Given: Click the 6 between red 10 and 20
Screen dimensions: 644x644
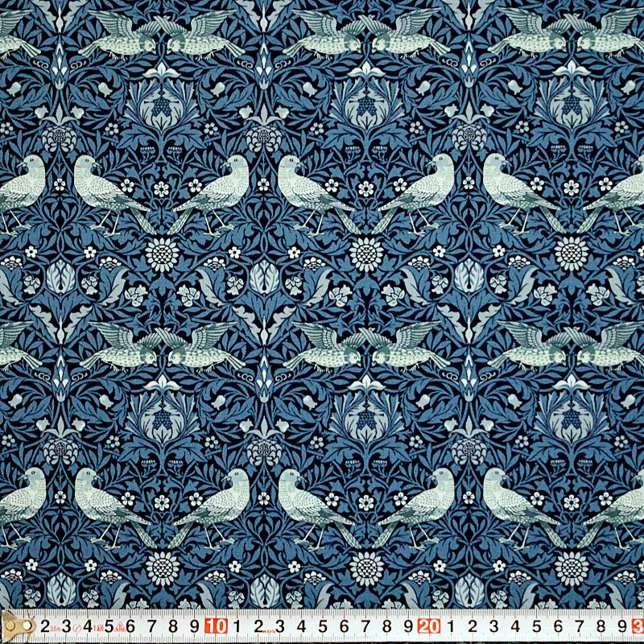Looking at the screenshot, I should pos(344,625).
